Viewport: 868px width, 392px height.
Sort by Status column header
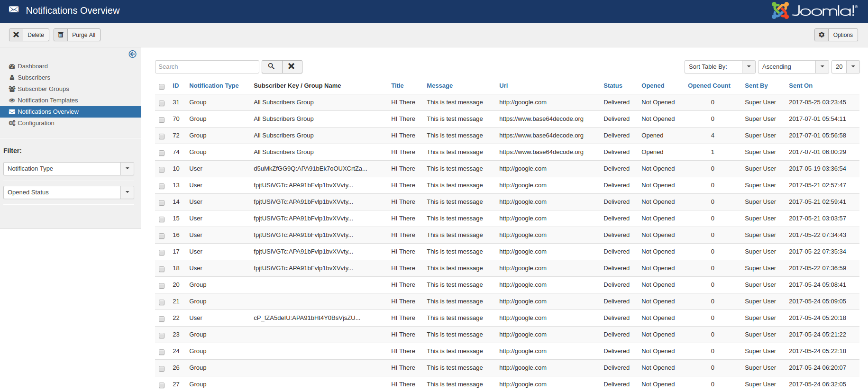click(x=613, y=86)
